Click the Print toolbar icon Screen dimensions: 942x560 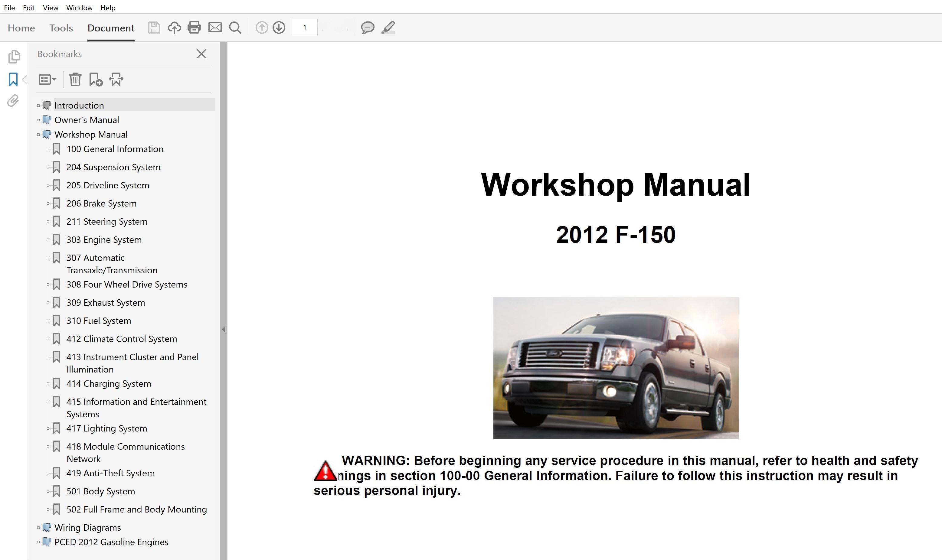click(x=194, y=28)
